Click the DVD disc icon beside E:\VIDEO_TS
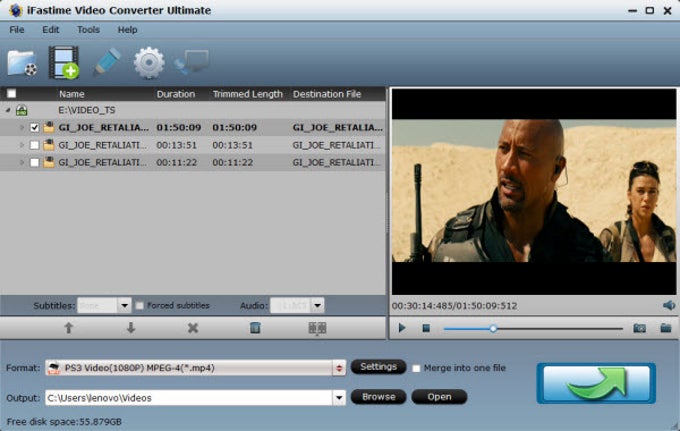The height and width of the screenshot is (431, 680). pyautogui.click(x=21, y=110)
